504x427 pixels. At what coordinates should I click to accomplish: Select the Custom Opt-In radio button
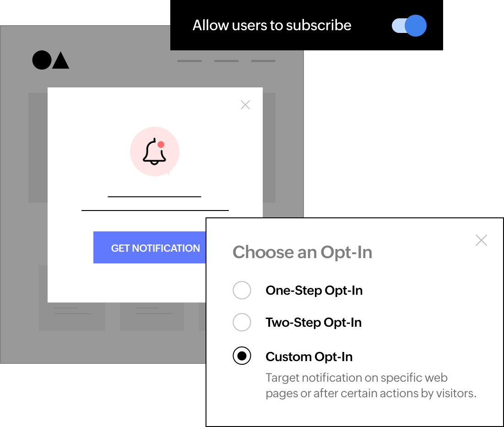[x=242, y=356]
